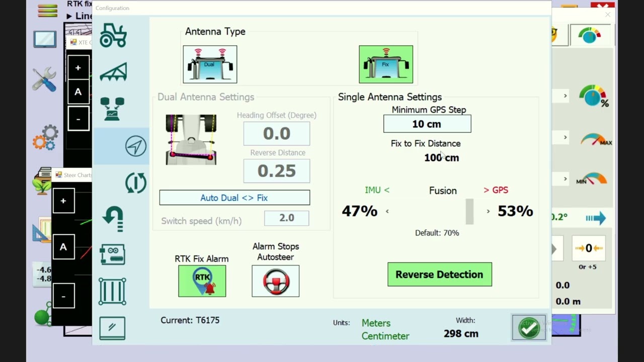Open the gears settings icon in main window
This screenshot has width=644, height=362.
(x=45, y=138)
